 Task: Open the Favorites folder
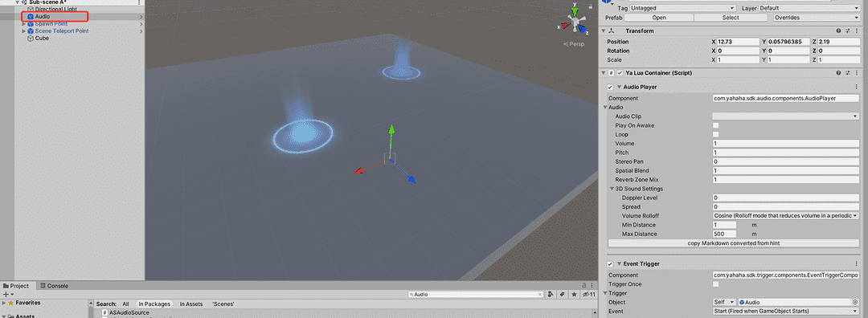(x=27, y=303)
